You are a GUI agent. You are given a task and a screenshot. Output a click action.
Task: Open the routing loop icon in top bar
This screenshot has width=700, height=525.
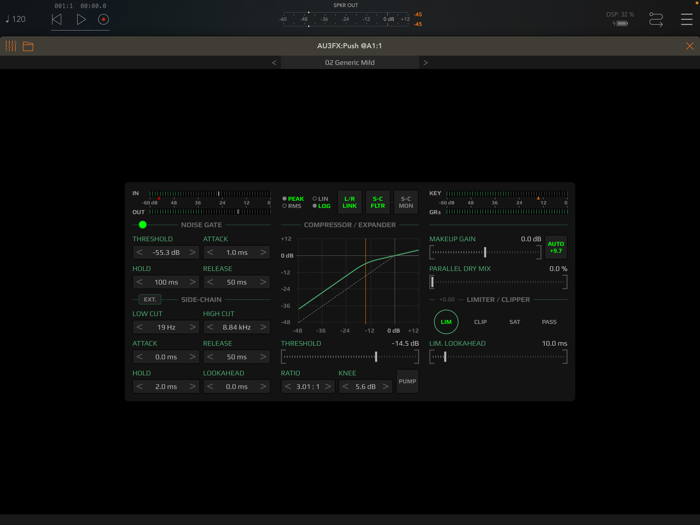tap(656, 20)
